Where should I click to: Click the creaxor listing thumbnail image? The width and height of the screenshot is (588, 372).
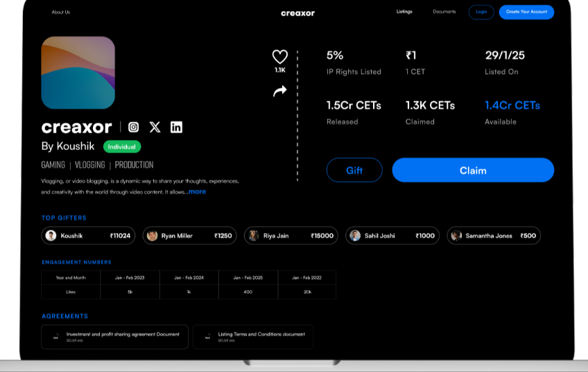tap(78, 73)
